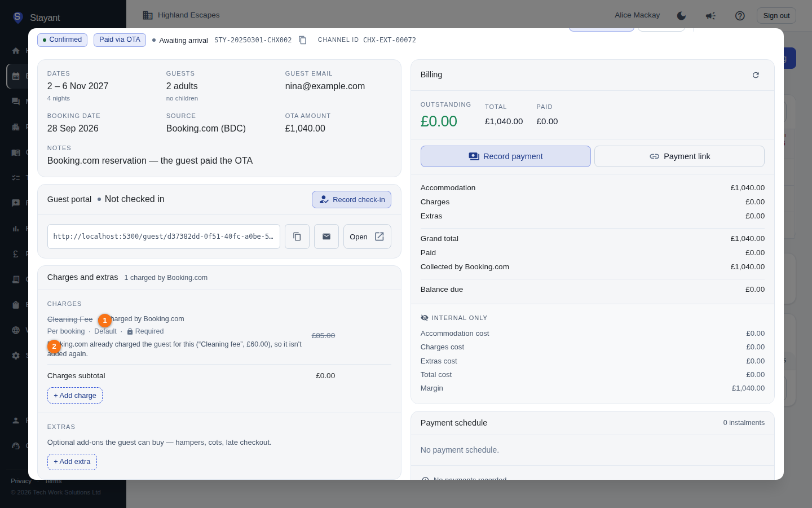Open settings gear icon in sidebar

click(x=16, y=356)
